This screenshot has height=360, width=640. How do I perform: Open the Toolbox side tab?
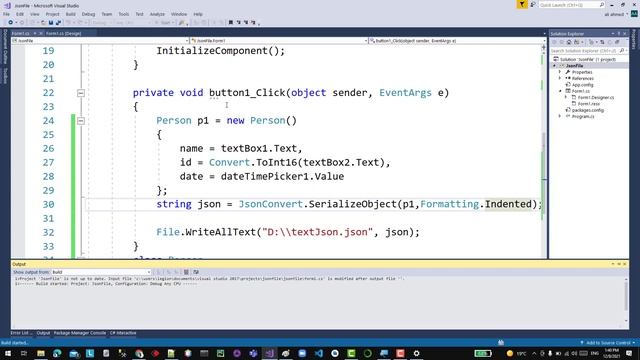tap(5, 76)
